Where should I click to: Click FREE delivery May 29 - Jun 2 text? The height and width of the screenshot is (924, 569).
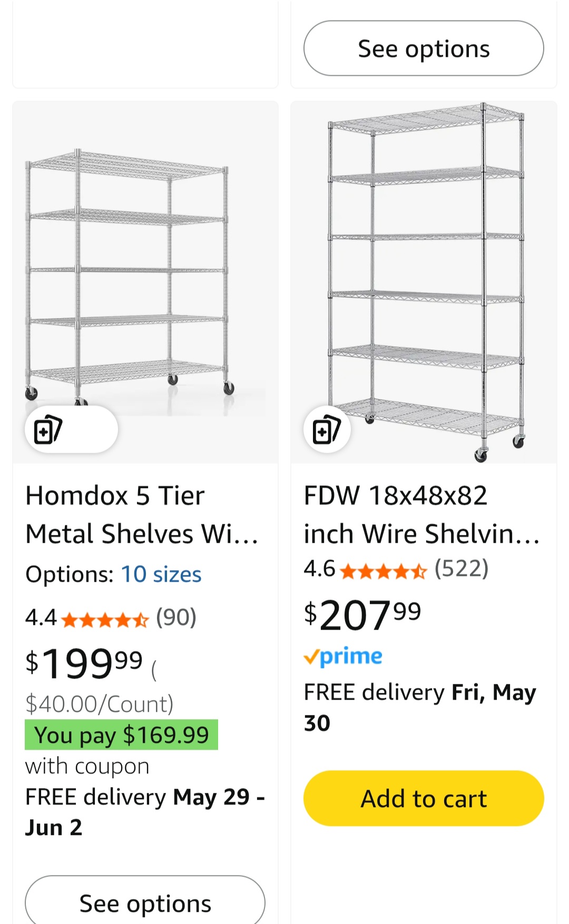click(145, 812)
